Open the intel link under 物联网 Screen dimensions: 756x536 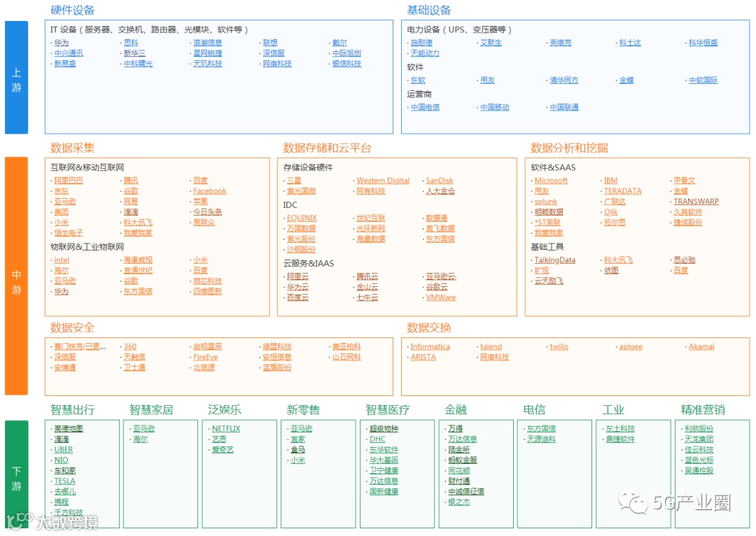pyautogui.click(x=62, y=260)
